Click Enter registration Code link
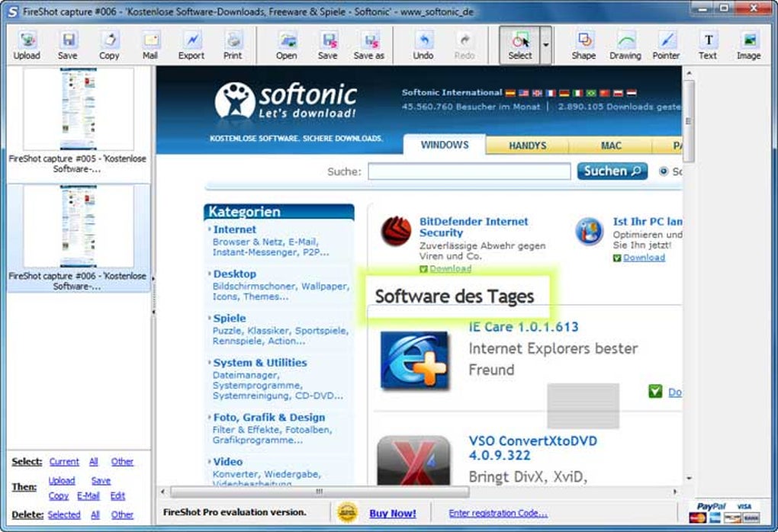Image resolution: width=778 pixels, height=532 pixels. click(x=498, y=513)
